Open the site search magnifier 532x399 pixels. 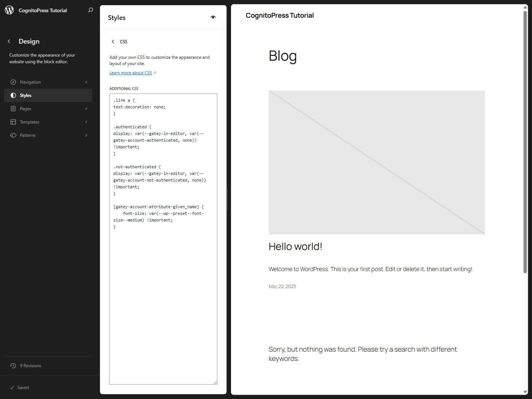[x=91, y=10]
